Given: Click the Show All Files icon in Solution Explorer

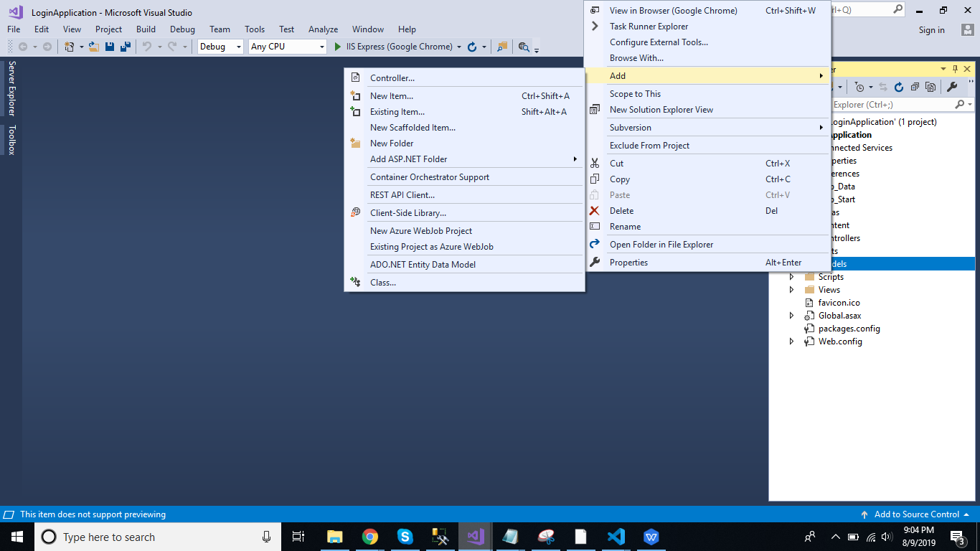Looking at the screenshot, I should point(930,87).
